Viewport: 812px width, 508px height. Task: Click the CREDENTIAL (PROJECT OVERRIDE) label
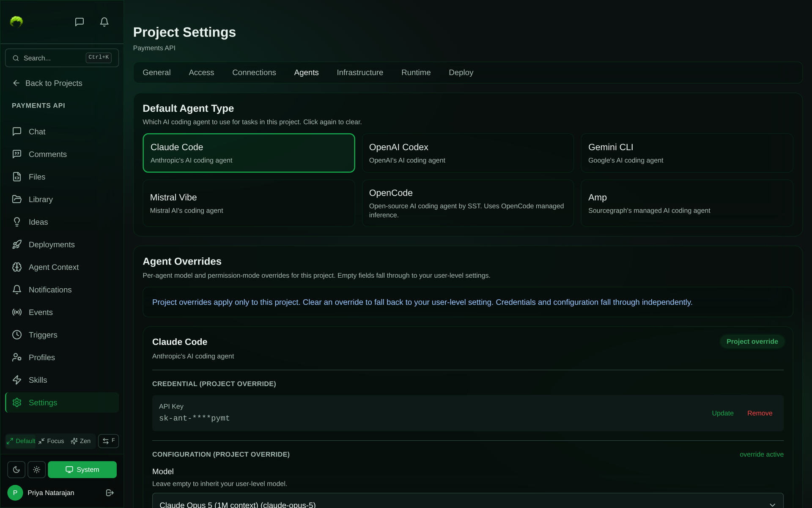point(214,384)
